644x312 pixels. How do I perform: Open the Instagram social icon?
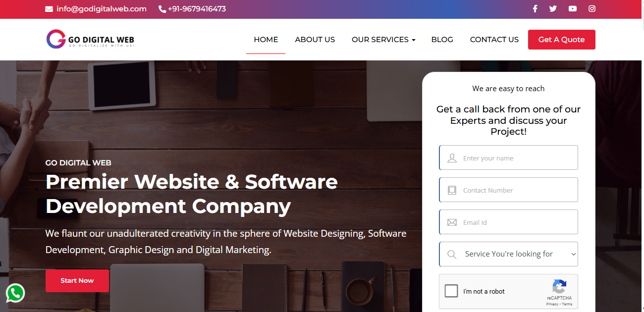point(592,8)
